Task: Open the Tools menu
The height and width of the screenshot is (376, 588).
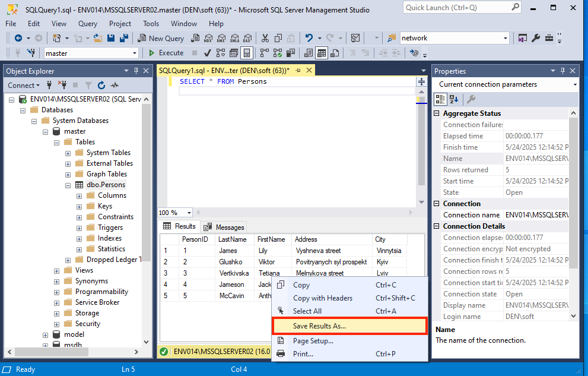Action: click(x=151, y=24)
